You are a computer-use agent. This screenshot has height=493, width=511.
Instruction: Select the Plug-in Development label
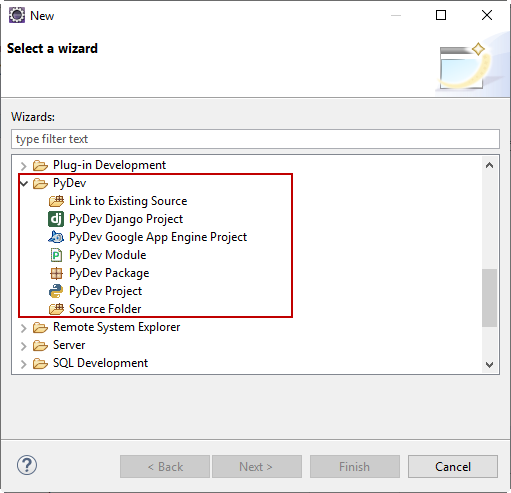109,165
